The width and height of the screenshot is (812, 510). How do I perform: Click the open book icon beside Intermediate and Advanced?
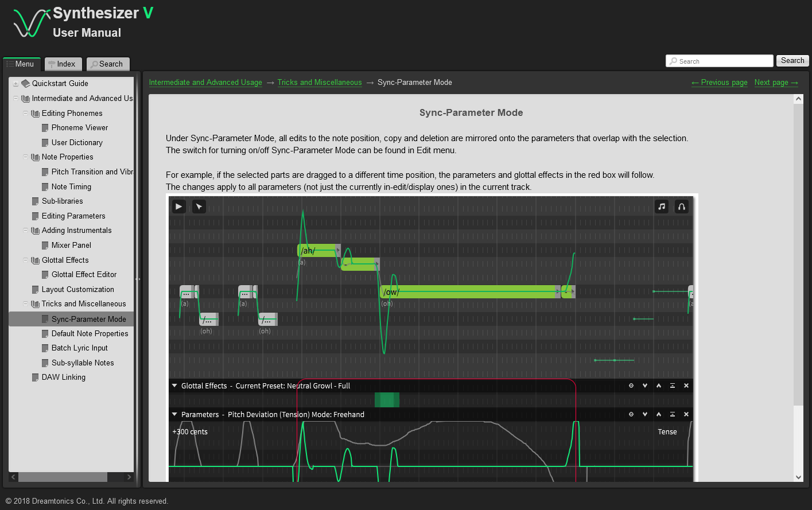[x=25, y=99]
